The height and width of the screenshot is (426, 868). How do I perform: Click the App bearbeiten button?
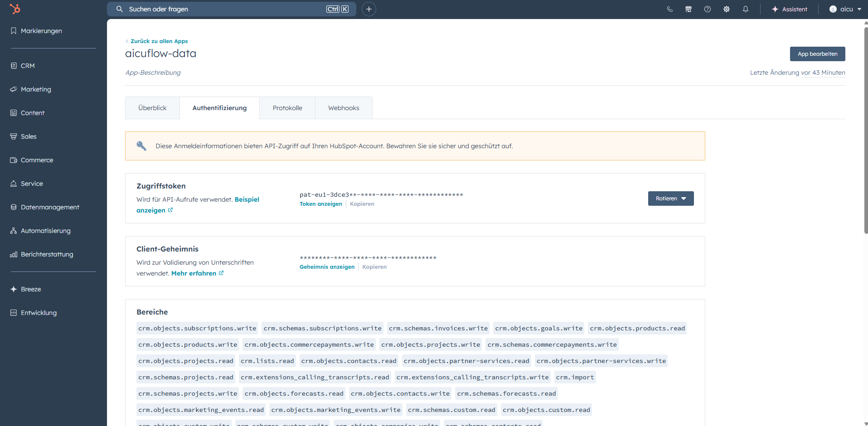817,54
